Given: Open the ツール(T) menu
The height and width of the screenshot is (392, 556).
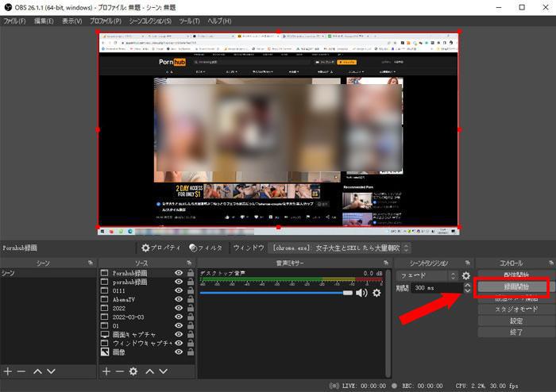Looking at the screenshot, I should [x=189, y=21].
